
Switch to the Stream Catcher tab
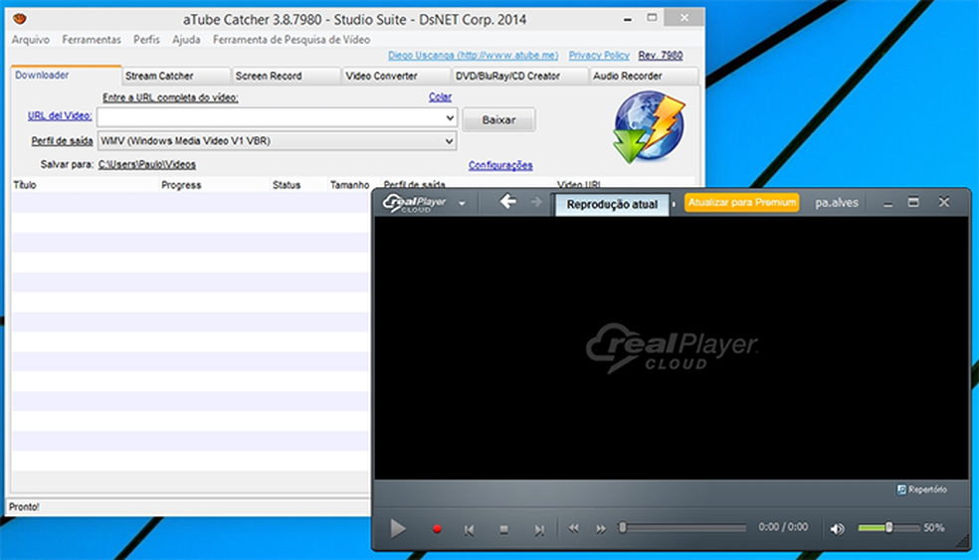(176, 76)
